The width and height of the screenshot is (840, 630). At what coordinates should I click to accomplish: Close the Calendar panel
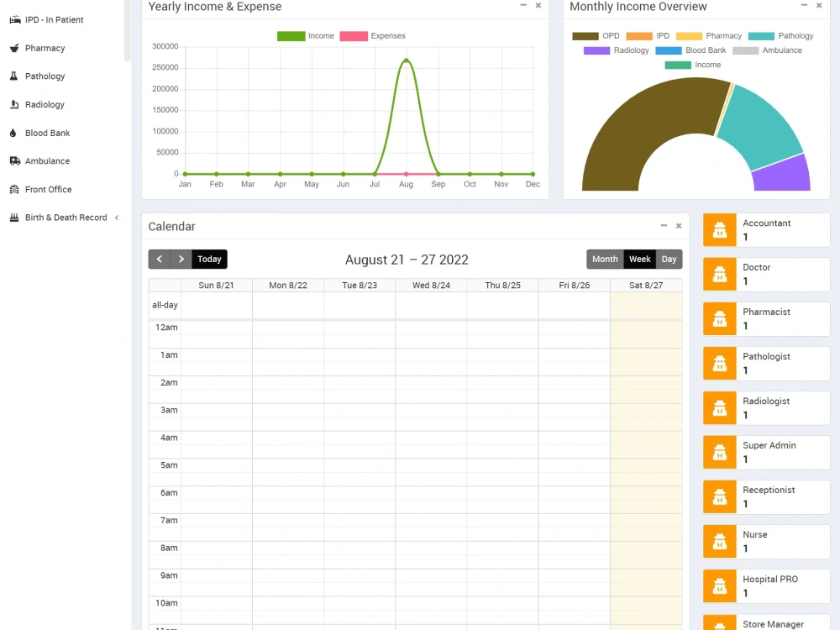coord(679,225)
